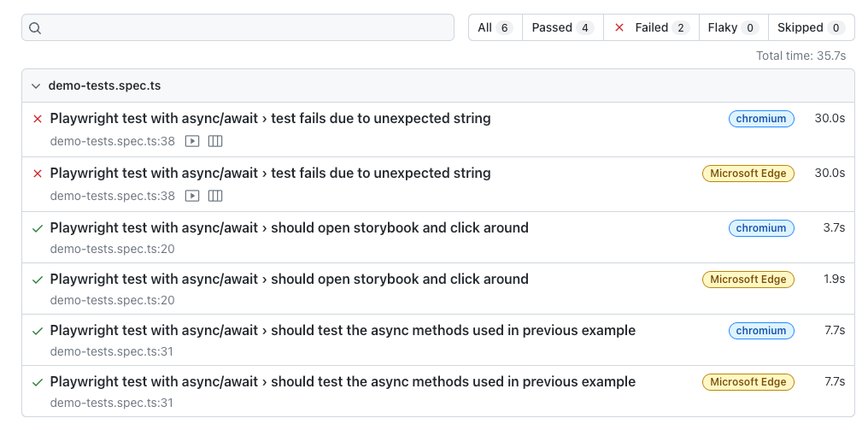
Task: Click the search magnifier icon
Action: coord(35,27)
